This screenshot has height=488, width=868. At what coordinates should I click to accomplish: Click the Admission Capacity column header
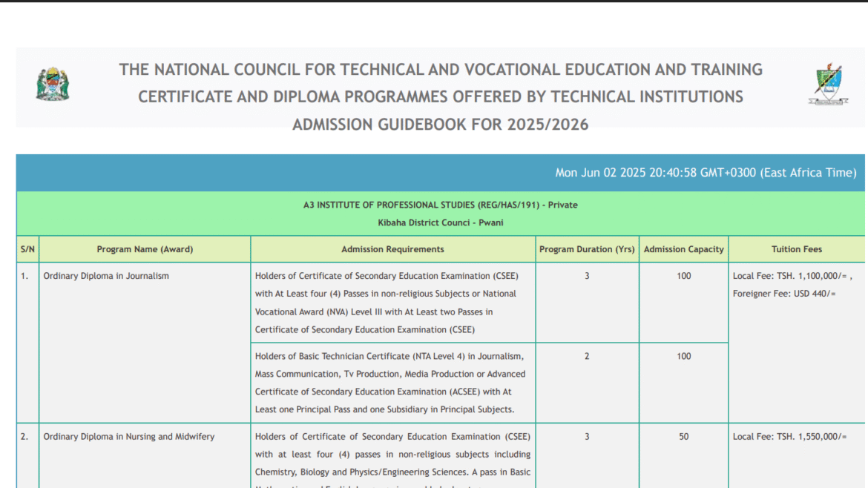pyautogui.click(x=683, y=249)
